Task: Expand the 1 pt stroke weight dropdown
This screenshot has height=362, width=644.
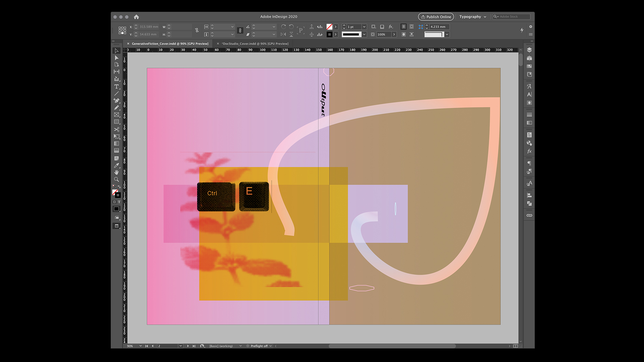Action: pyautogui.click(x=364, y=27)
